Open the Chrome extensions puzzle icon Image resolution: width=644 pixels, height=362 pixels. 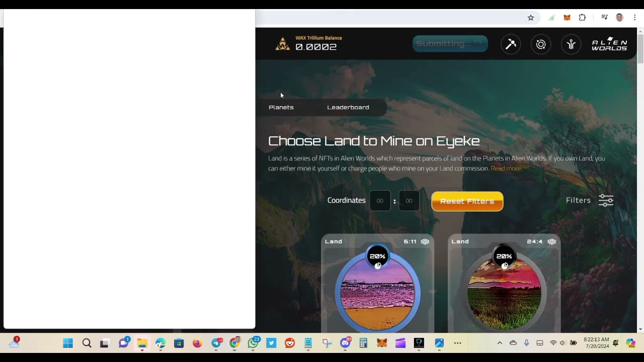click(582, 18)
